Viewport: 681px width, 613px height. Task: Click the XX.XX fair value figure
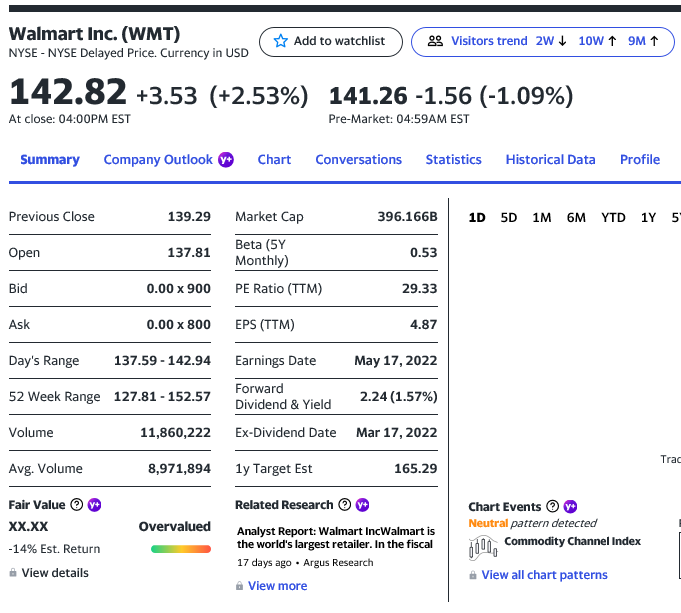[x=29, y=527]
